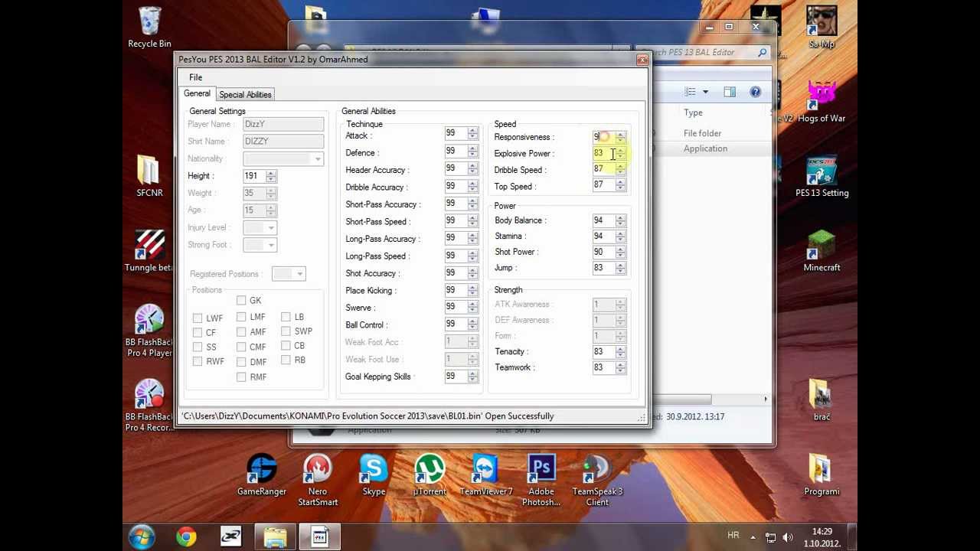The height and width of the screenshot is (551, 980).
Task: Open the brać folder on desktop
Action: point(822,400)
